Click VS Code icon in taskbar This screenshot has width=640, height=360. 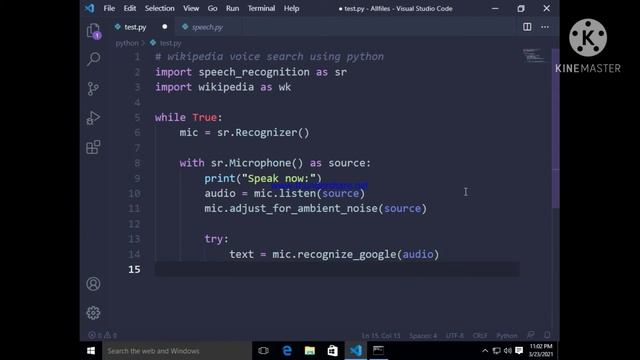(356, 351)
